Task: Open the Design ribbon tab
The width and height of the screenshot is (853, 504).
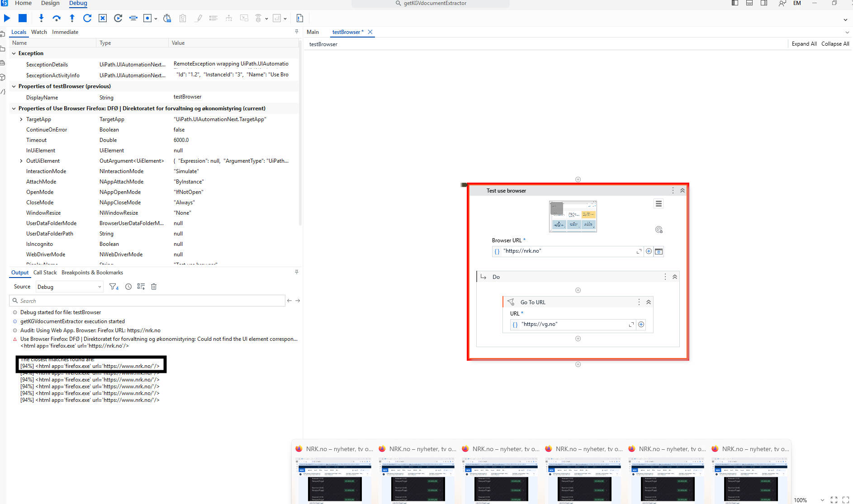Action: point(50,3)
